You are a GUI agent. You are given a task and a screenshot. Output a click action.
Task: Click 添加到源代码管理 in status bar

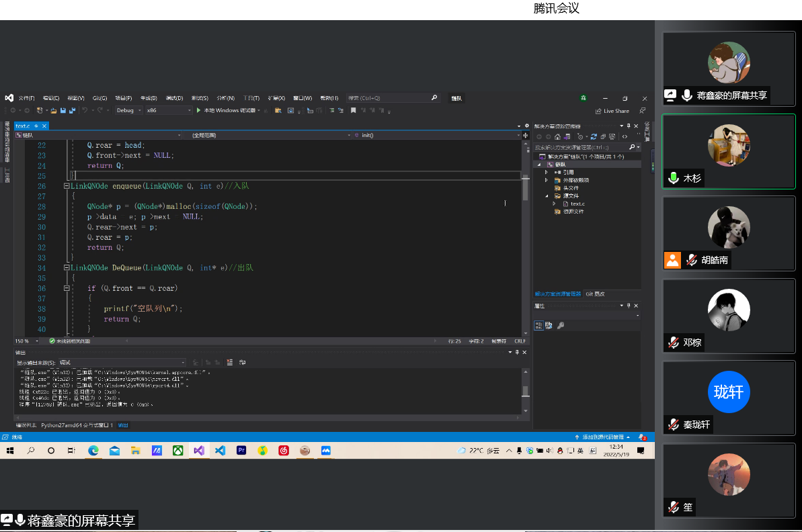603,437
